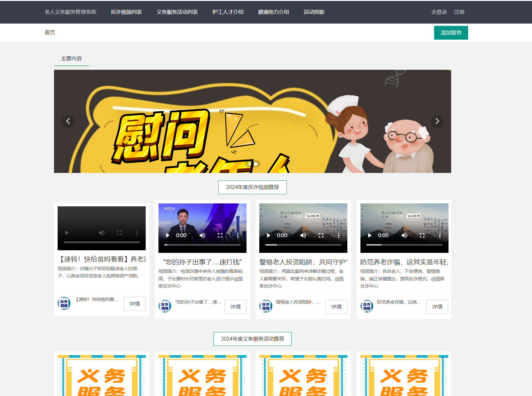Enter fullscreen on the third video
This screenshot has width=532, height=396.
tap(321, 235)
